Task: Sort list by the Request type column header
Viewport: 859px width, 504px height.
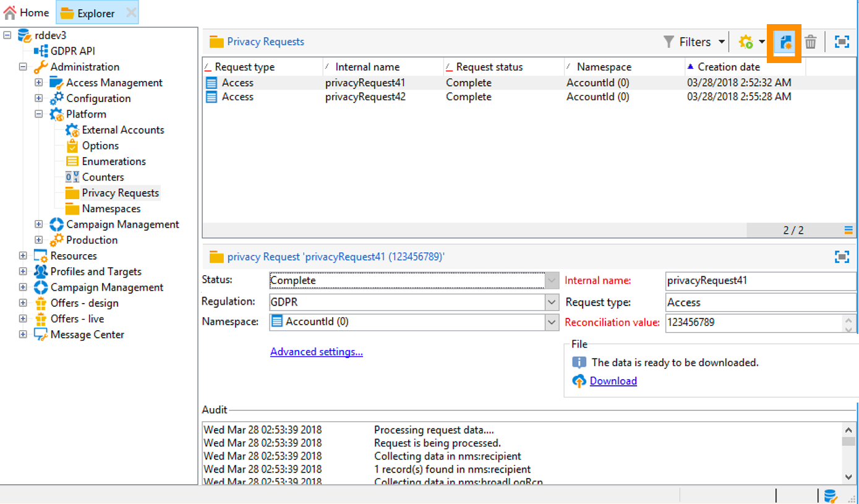Action: [x=263, y=67]
